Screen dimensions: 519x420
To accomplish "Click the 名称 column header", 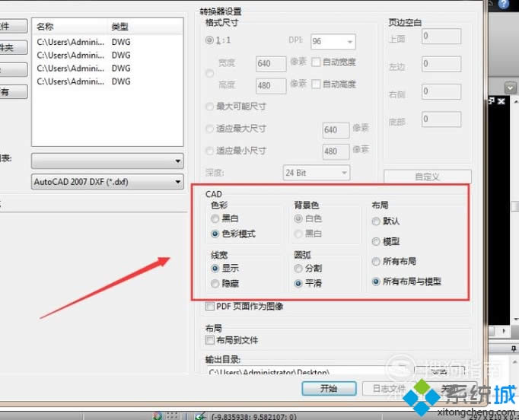I will click(x=45, y=27).
